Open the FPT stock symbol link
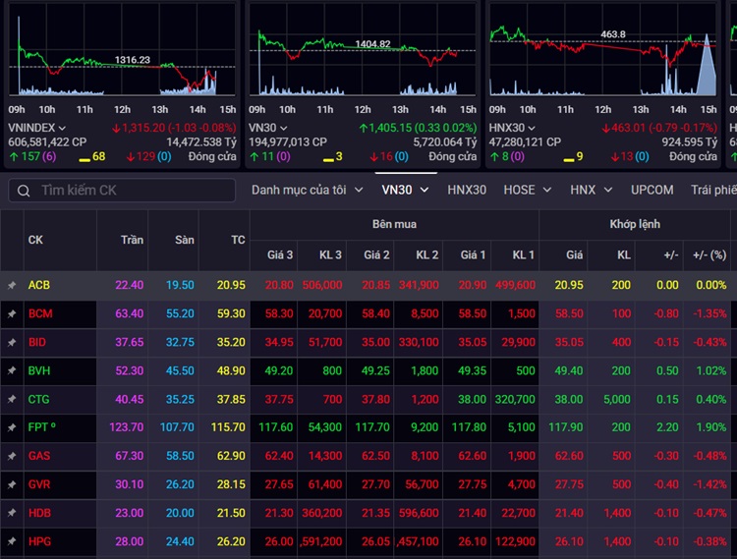This screenshot has width=737, height=560. (x=38, y=427)
